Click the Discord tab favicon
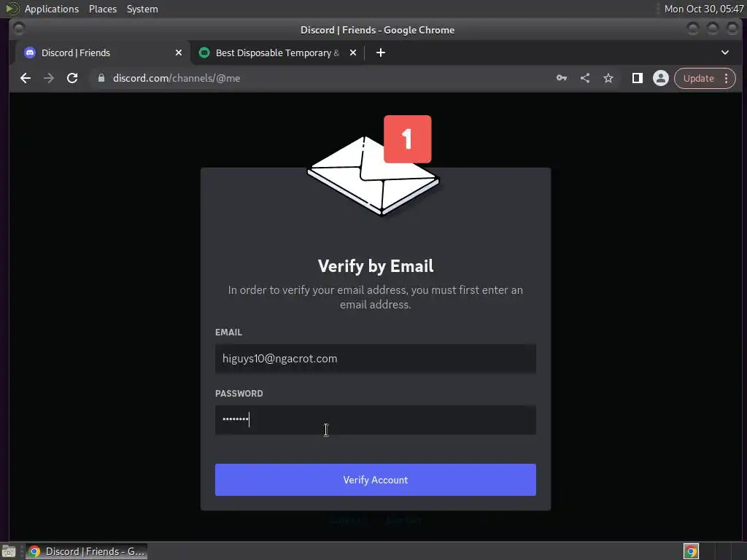Image resolution: width=747 pixels, height=560 pixels. point(30,52)
